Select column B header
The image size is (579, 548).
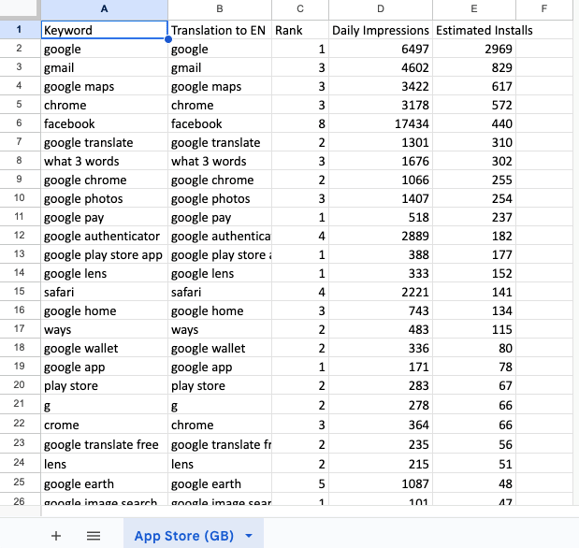coord(219,9)
